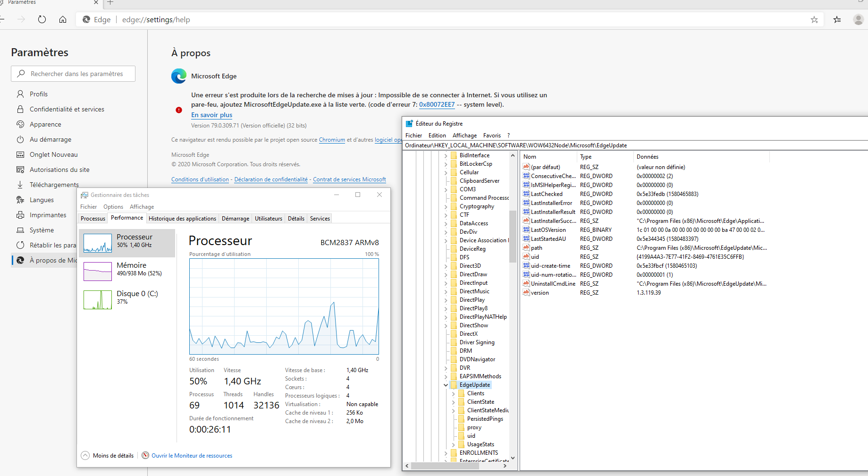Open the Moniteur de ressources link

(x=192, y=456)
